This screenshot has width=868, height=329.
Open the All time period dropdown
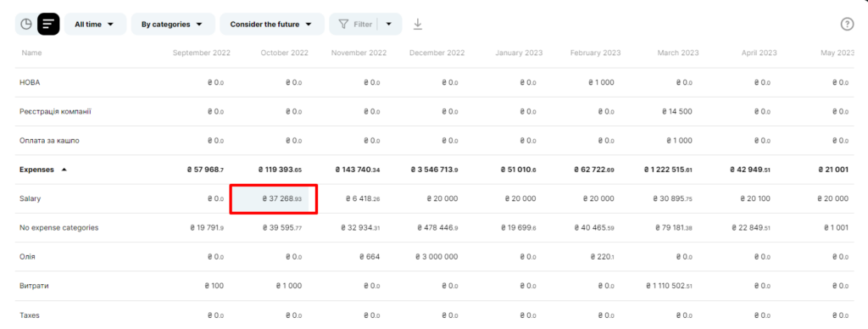[x=95, y=25]
